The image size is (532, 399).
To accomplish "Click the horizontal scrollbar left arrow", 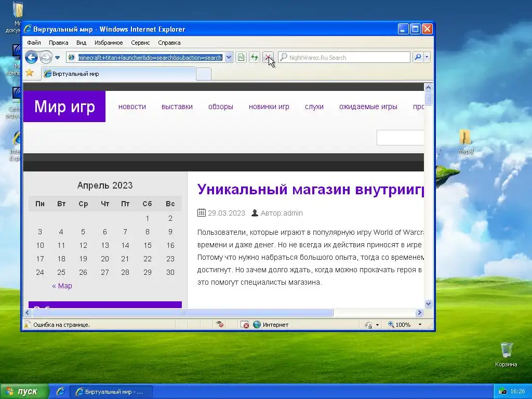I will click(x=28, y=312).
